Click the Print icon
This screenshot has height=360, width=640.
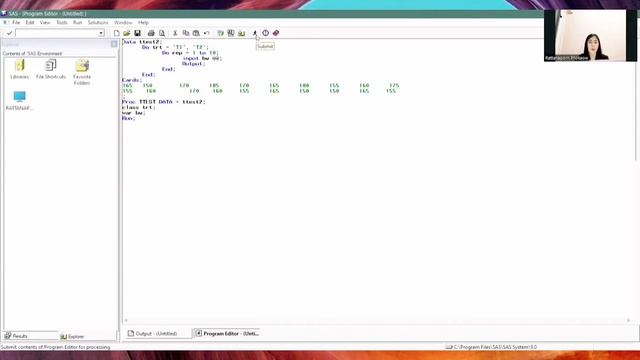[x=151, y=33]
